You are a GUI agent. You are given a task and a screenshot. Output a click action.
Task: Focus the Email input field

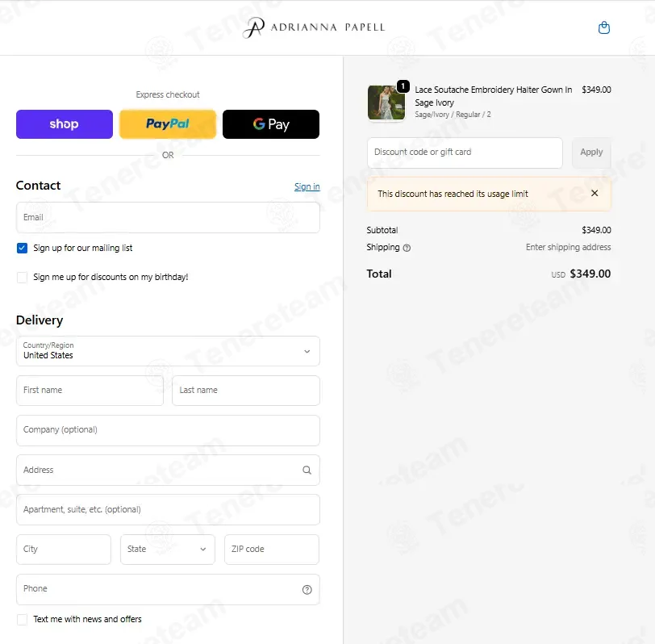pos(168,218)
